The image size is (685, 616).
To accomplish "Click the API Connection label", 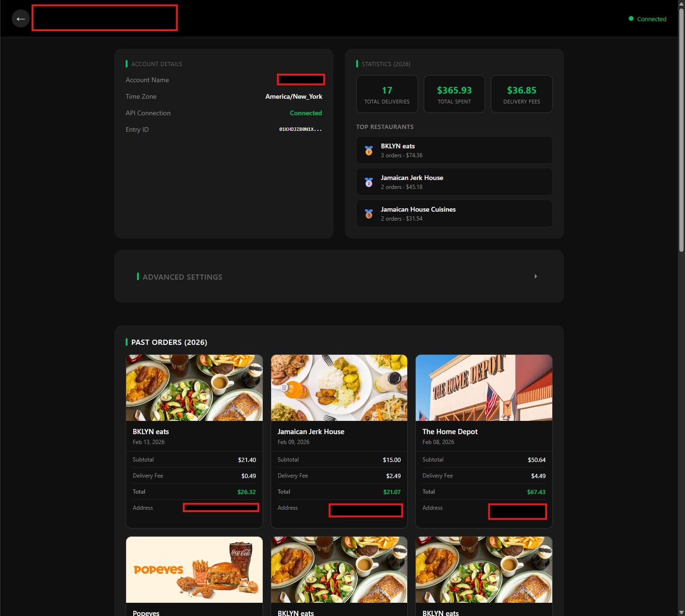I will click(x=148, y=113).
